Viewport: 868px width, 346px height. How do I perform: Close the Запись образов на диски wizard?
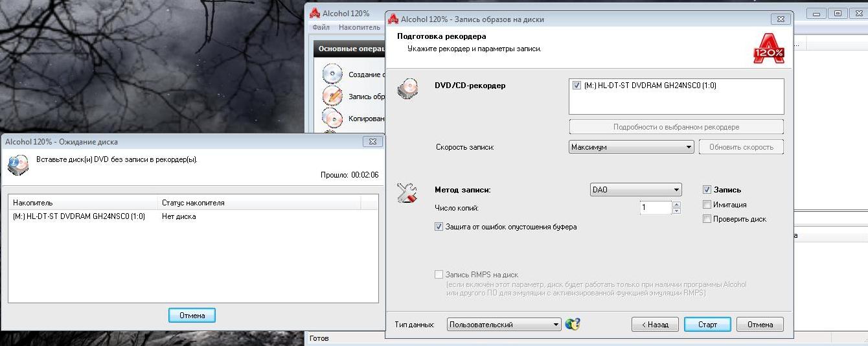click(781, 19)
